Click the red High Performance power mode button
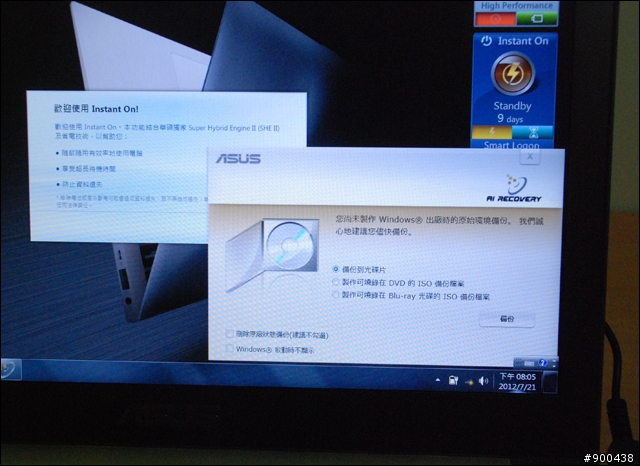Image resolution: width=640 pixels, height=466 pixels. (x=495, y=19)
